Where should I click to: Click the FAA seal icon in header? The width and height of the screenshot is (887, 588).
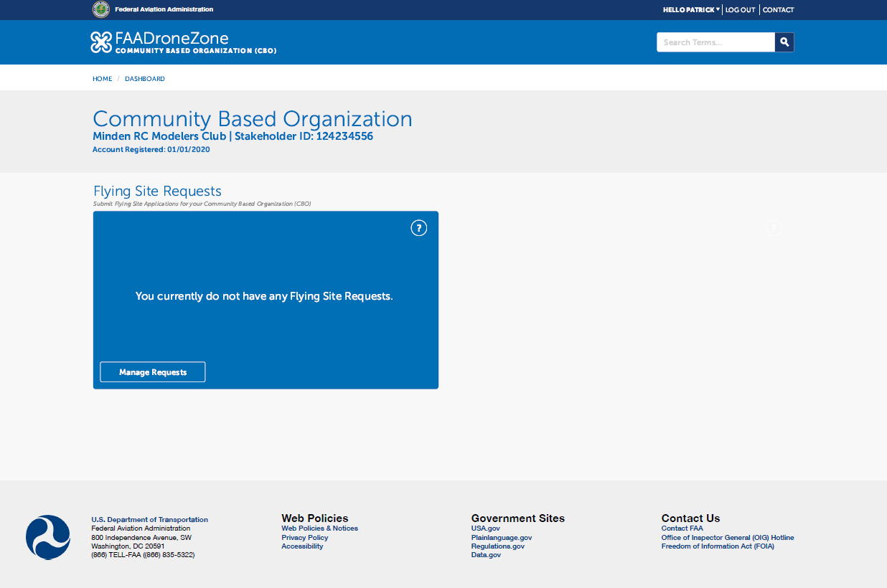(101, 9)
